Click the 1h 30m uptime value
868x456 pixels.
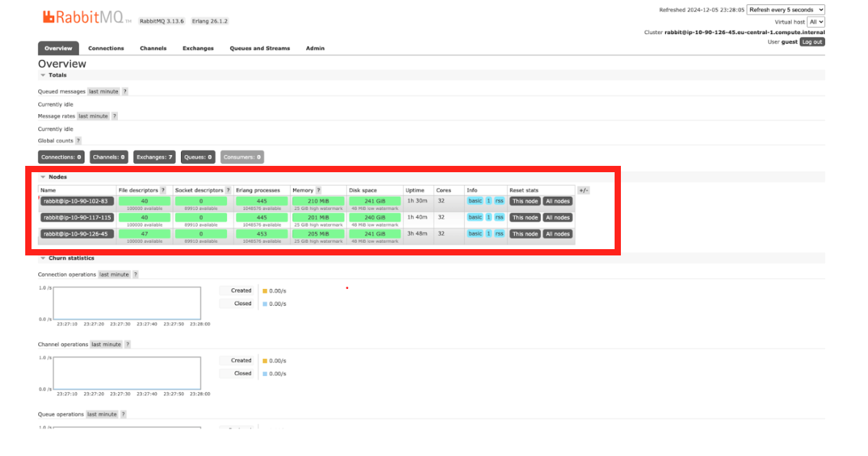(417, 201)
